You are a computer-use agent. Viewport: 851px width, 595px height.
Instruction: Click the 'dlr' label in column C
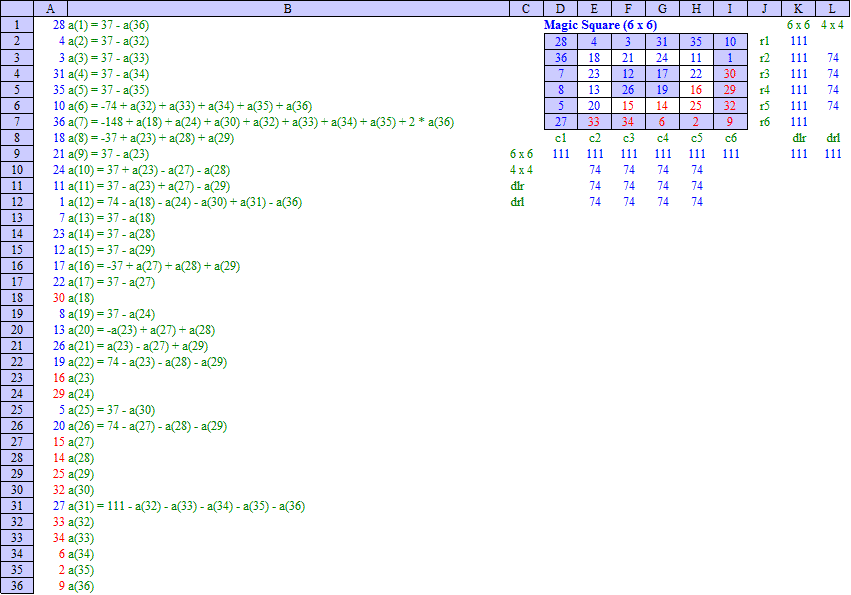517,186
